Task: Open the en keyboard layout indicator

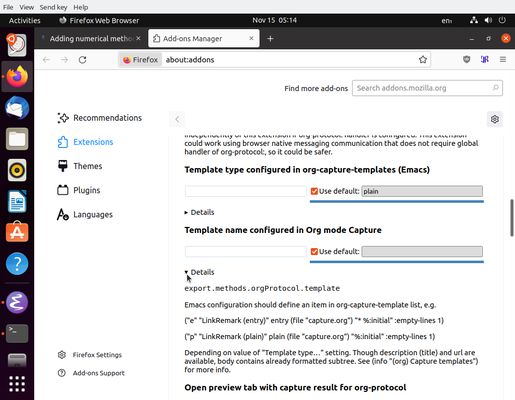Action: tap(447, 20)
